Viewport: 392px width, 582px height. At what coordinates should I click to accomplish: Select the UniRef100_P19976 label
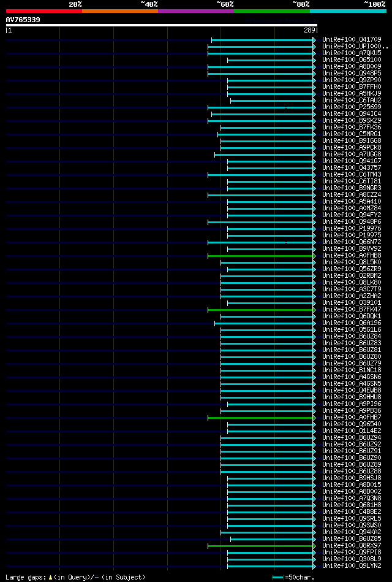pos(352,229)
